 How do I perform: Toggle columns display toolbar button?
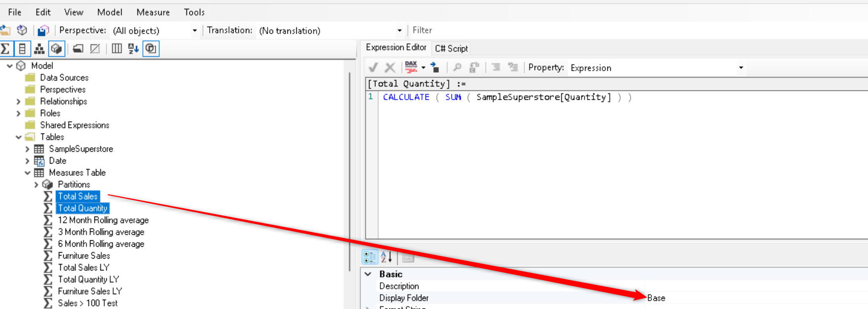pyautogui.click(x=22, y=48)
